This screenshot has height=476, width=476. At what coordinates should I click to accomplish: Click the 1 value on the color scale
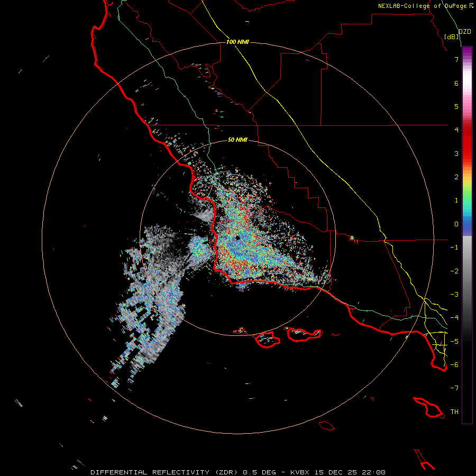click(x=456, y=200)
